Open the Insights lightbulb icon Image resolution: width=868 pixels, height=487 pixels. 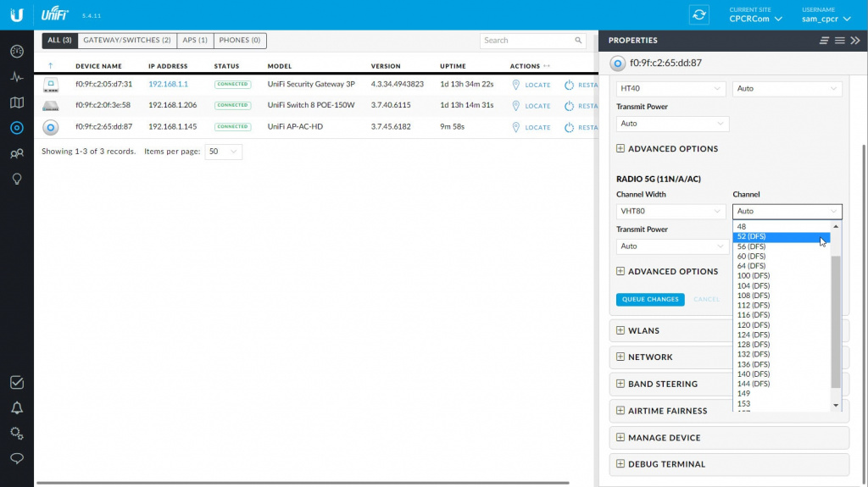click(16, 179)
